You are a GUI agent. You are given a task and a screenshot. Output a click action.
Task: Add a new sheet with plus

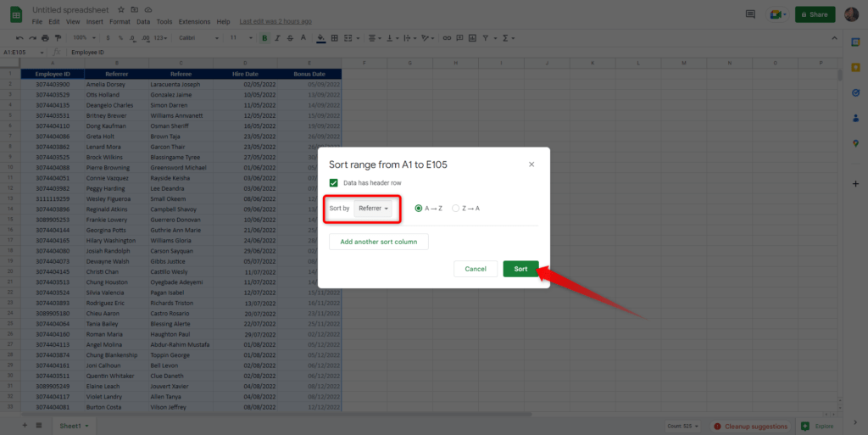(x=25, y=426)
